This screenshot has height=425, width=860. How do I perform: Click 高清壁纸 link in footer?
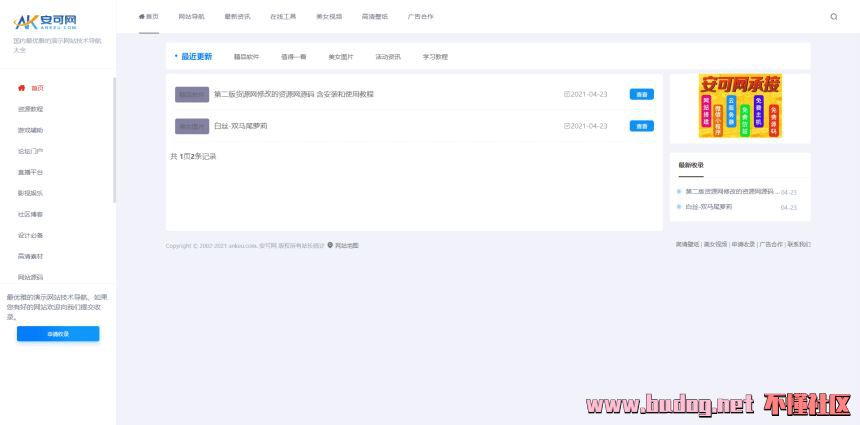(x=687, y=245)
